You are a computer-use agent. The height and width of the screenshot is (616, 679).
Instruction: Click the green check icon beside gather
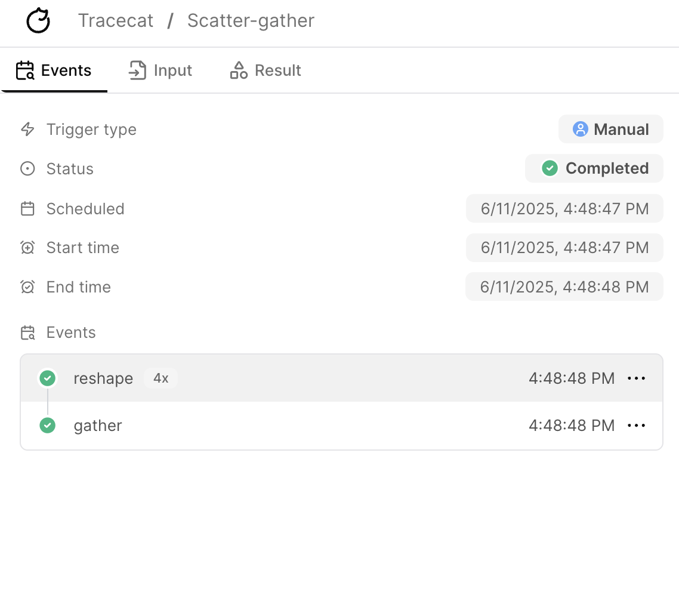pos(48,426)
